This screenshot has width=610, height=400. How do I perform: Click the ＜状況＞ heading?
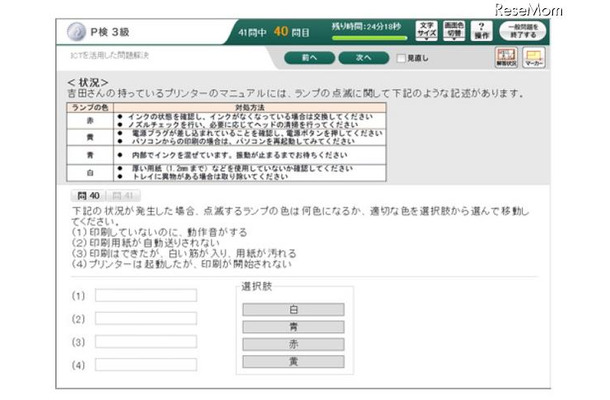tap(88, 82)
